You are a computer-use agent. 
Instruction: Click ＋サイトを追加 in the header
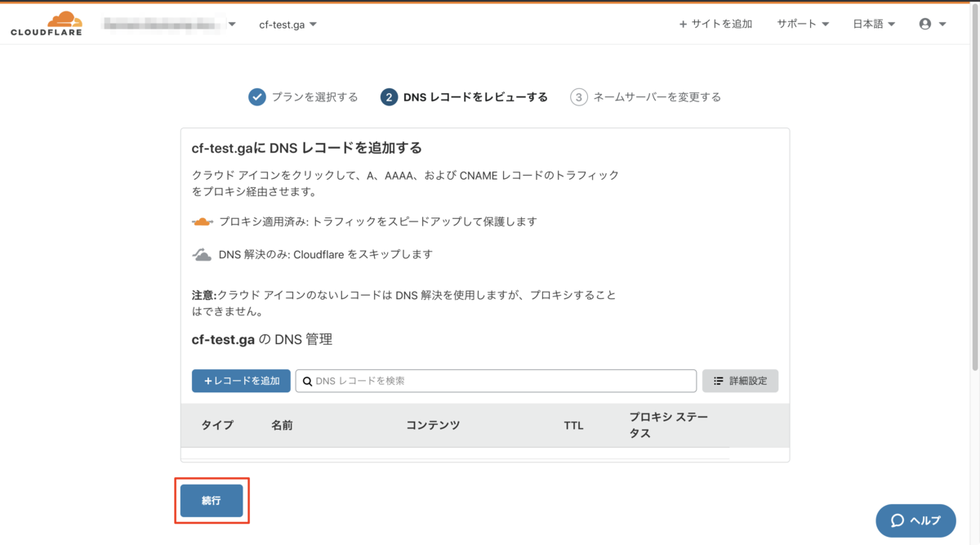(715, 23)
